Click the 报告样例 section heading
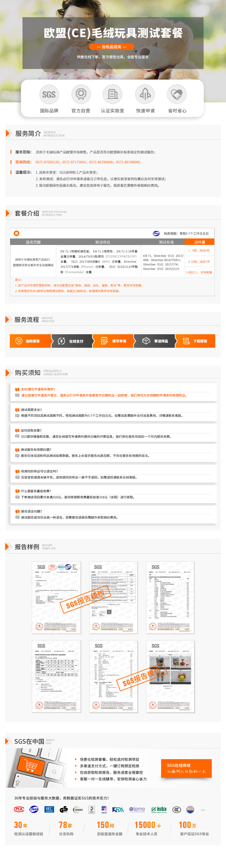Screen dimensions: 226x868 tap(27, 547)
